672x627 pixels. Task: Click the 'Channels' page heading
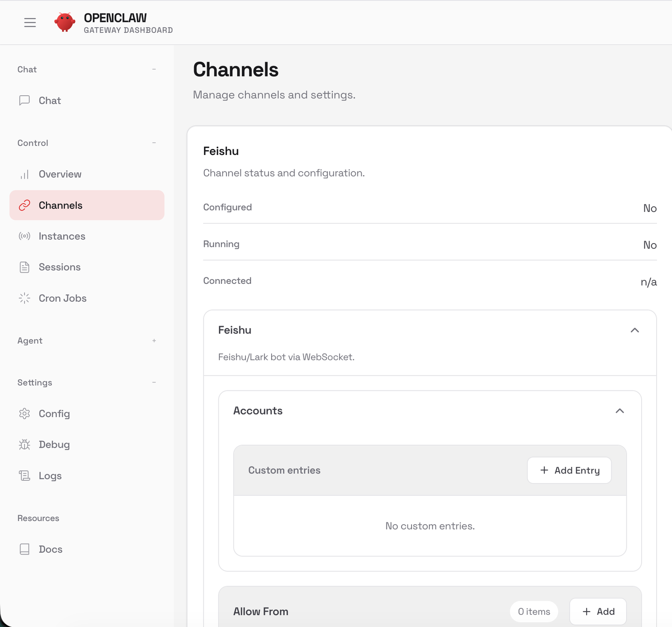coord(236,70)
